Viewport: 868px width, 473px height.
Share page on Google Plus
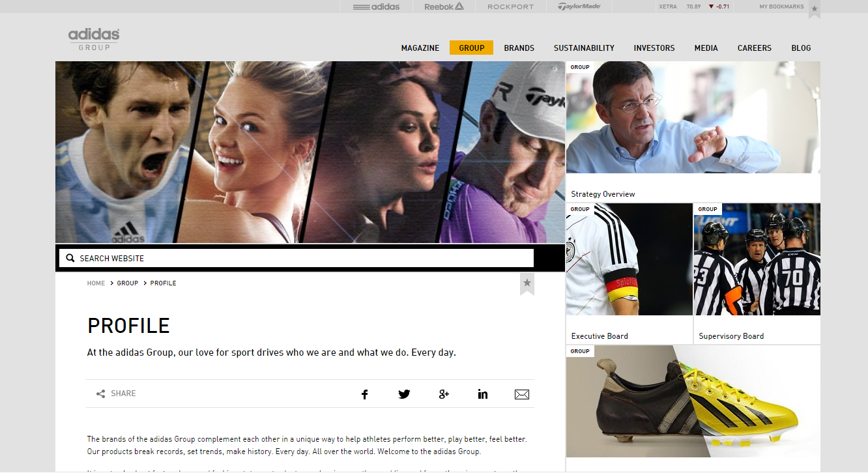point(444,394)
